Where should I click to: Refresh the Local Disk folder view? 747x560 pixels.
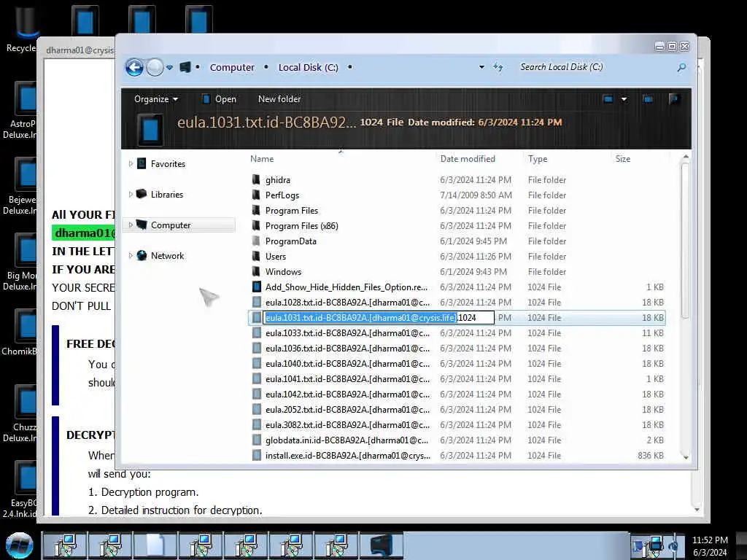498,67
